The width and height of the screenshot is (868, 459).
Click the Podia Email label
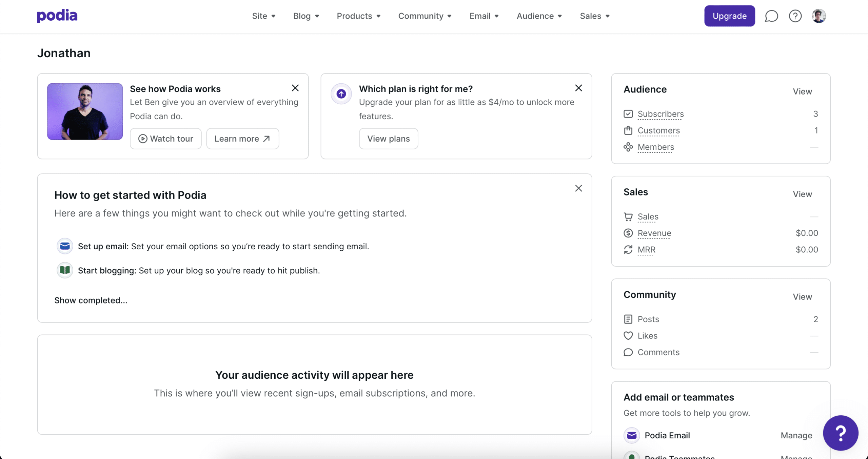(667, 435)
